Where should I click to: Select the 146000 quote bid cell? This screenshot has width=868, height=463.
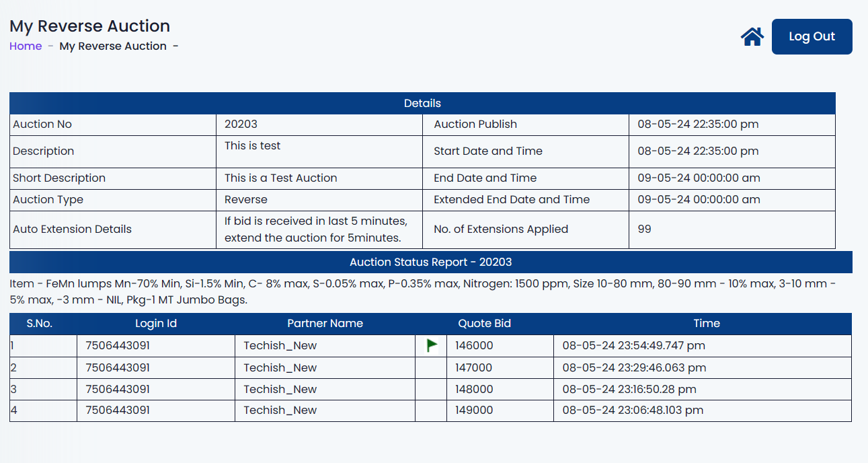(x=474, y=346)
